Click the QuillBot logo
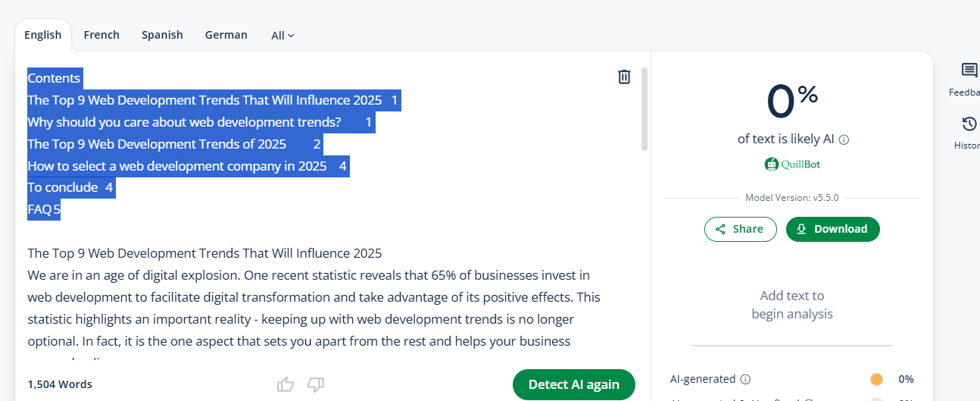This screenshot has height=401, width=980. point(792,164)
